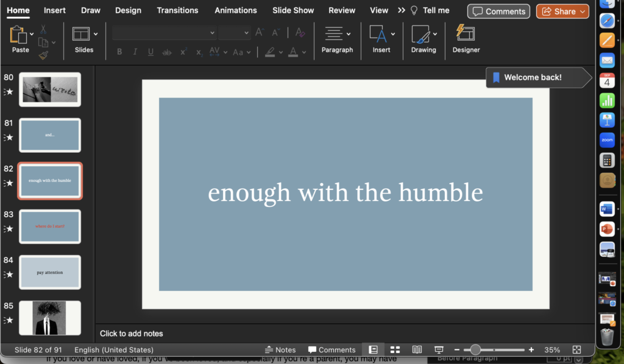Viewport: 624px width, 364px height.
Task: Show more ribbon tabs chevron
Action: coord(401,10)
